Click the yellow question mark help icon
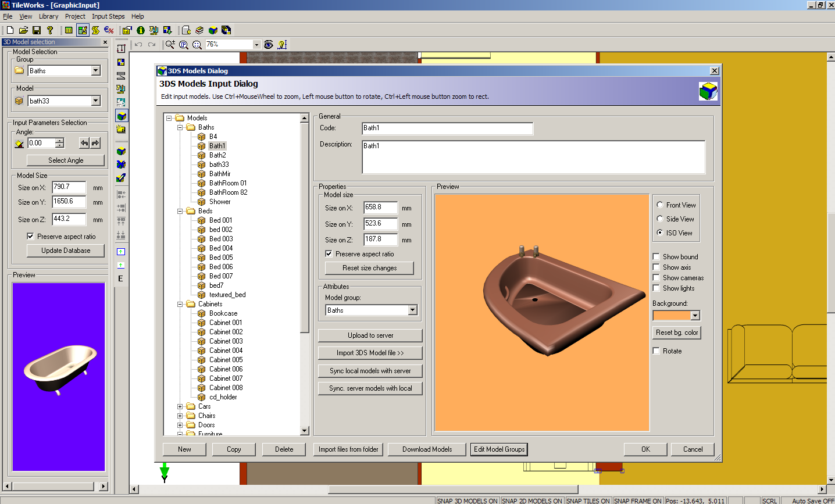 tap(50, 30)
